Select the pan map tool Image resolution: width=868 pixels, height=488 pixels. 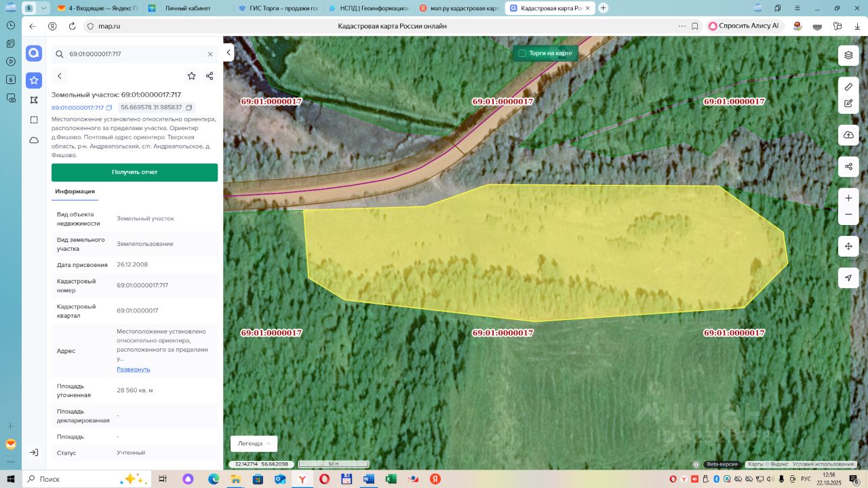coord(848,246)
